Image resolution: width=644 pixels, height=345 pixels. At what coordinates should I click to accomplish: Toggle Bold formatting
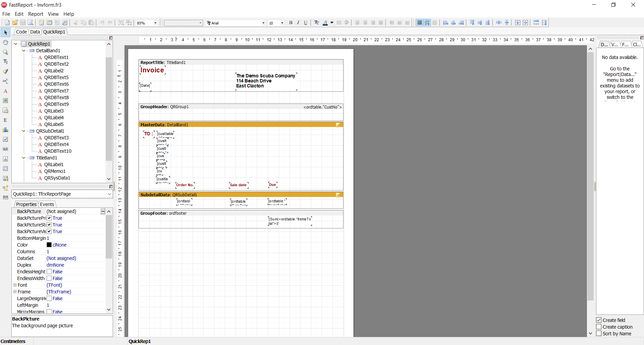tap(291, 23)
